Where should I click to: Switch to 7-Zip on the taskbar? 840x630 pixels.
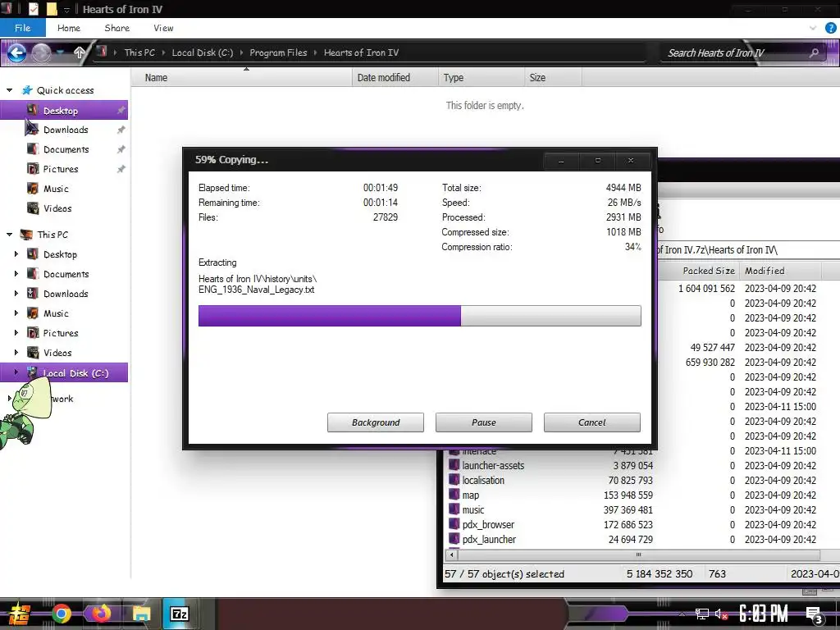pyautogui.click(x=179, y=614)
